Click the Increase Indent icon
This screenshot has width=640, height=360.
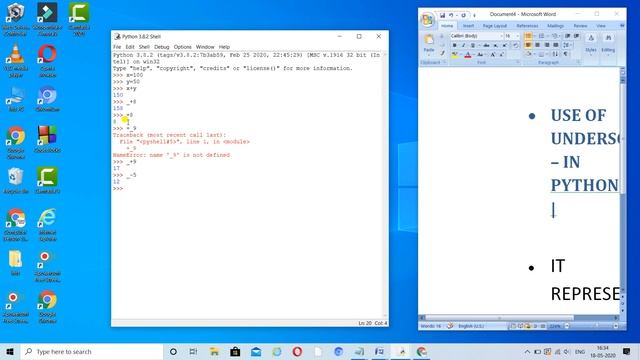576,36
